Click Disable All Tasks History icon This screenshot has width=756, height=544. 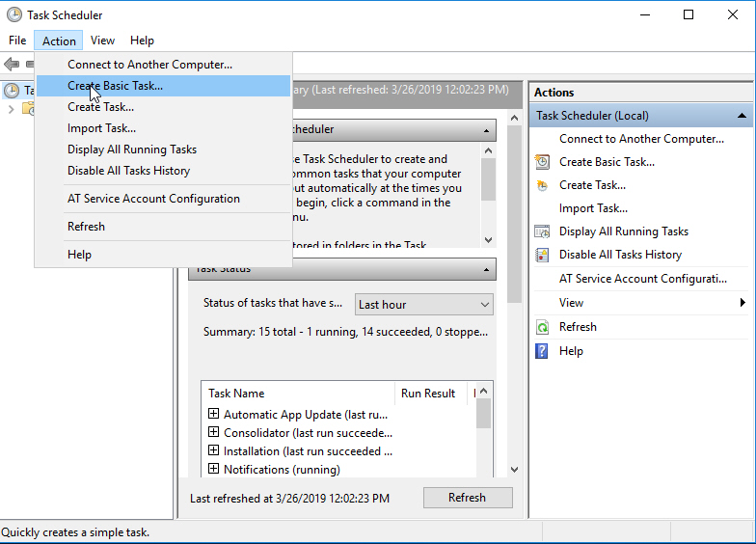[x=542, y=255]
